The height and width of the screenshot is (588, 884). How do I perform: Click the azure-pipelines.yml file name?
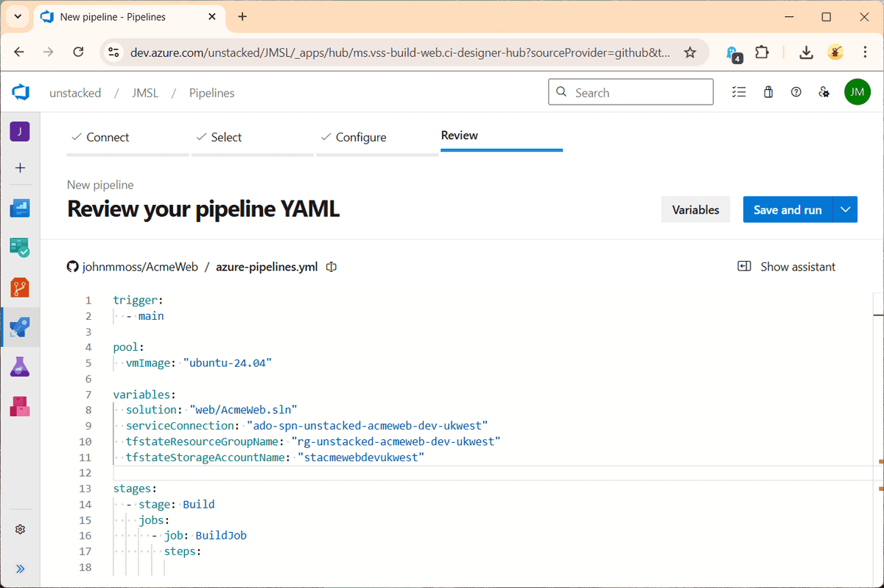pyautogui.click(x=267, y=267)
